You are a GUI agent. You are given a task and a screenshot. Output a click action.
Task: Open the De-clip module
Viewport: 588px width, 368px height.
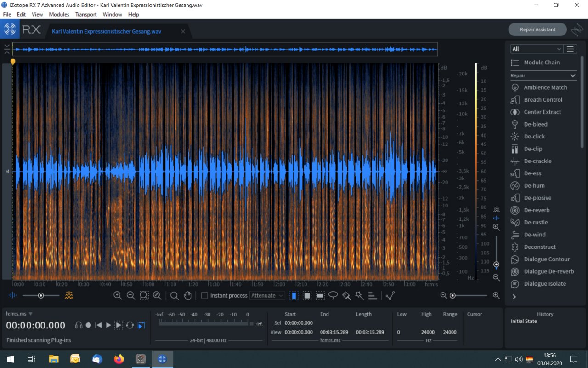click(x=526, y=149)
